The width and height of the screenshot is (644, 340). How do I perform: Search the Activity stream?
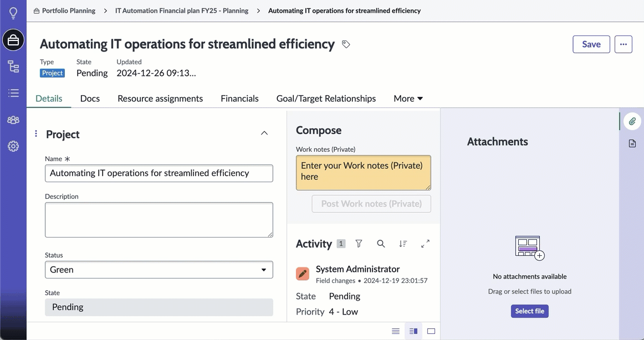(x=381, y=244)
